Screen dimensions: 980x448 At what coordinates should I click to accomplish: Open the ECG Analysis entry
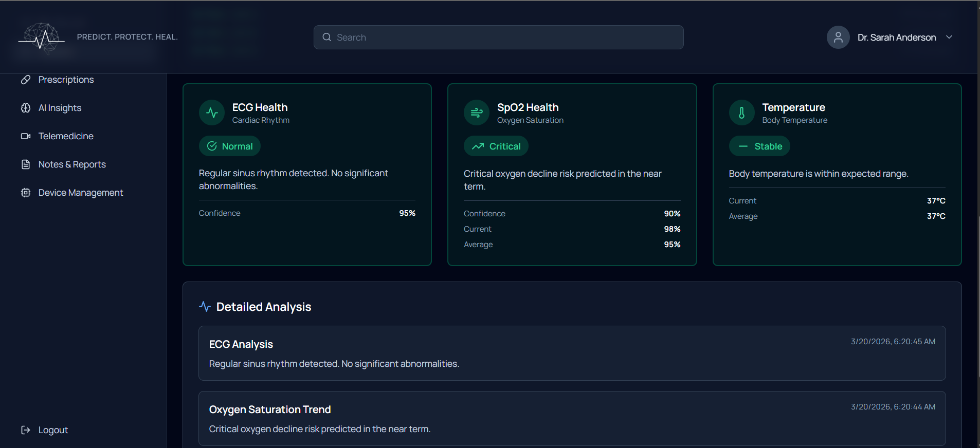click(x=572, y=353)
